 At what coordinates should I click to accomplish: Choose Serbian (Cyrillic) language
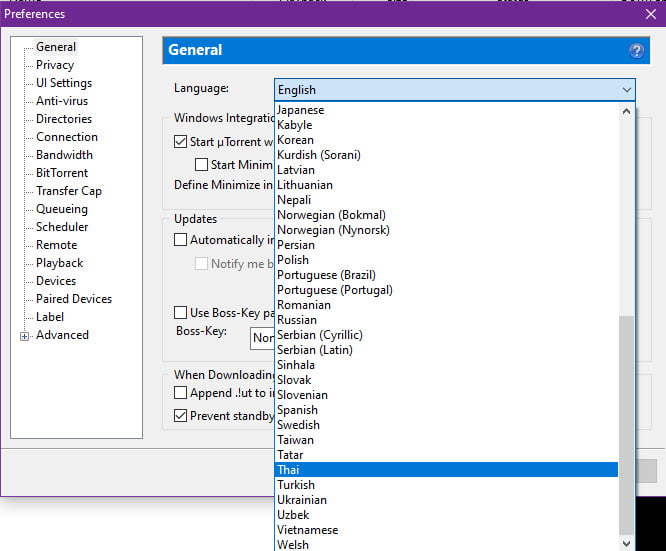coord(446,335)
